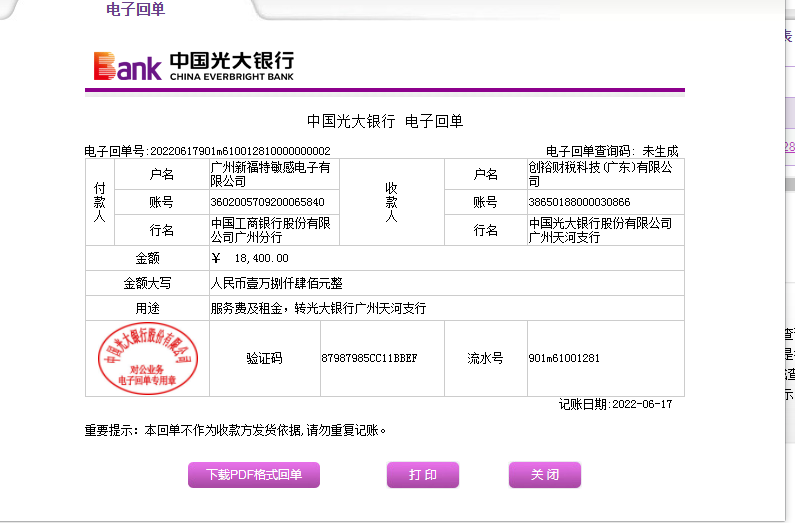This screenshot has width=795, height=523.
Task: Click the 下载PDF格式回单 button
Action: 254,475
